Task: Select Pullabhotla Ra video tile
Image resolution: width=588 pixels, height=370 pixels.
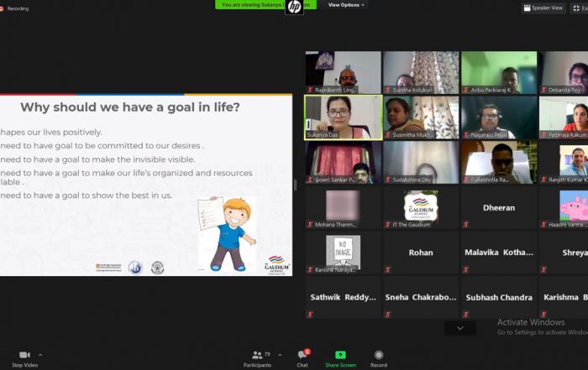Action: pos(499,163)
